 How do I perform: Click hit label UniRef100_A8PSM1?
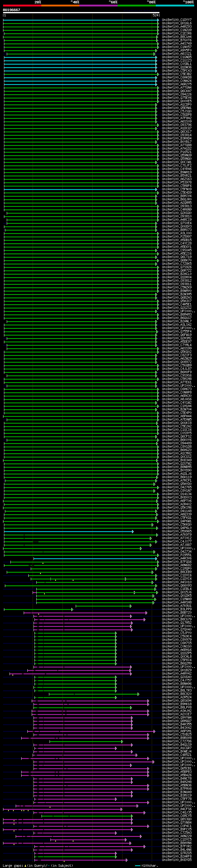[x=177, y=732]
